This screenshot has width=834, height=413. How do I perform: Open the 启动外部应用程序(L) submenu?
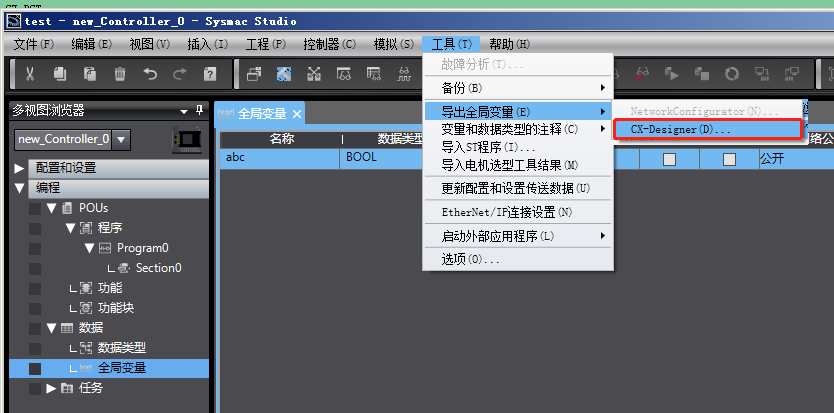point(518,236)
